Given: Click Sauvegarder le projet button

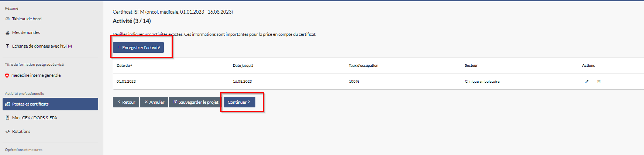Looking at the screenshot, I should pos(196,102).
